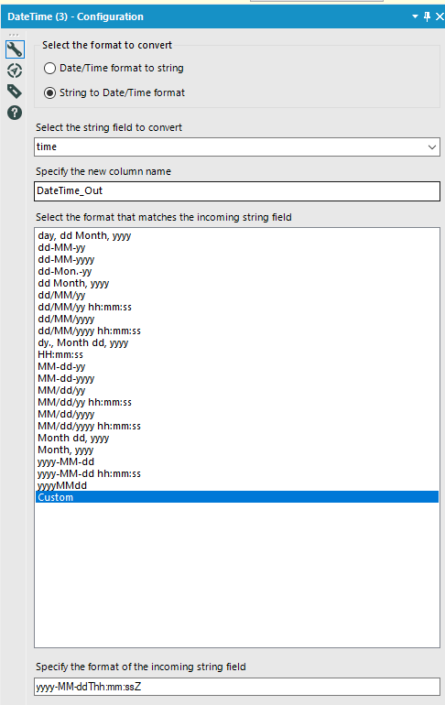Pin the Configuration panel

pos(427,17)
